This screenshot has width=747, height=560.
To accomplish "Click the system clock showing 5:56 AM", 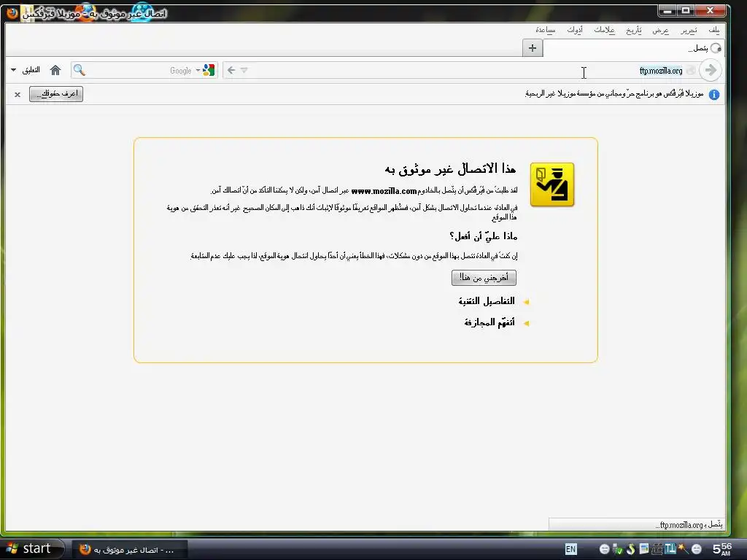I will (x=722, y=549).
